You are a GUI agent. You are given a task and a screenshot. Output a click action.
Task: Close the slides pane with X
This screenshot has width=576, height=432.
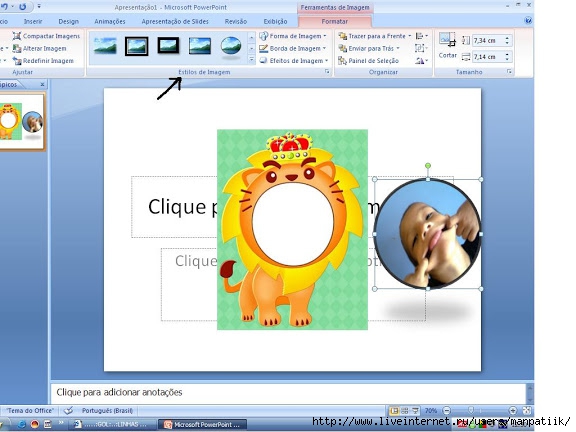pyautogui.click(x=42, y=84)
